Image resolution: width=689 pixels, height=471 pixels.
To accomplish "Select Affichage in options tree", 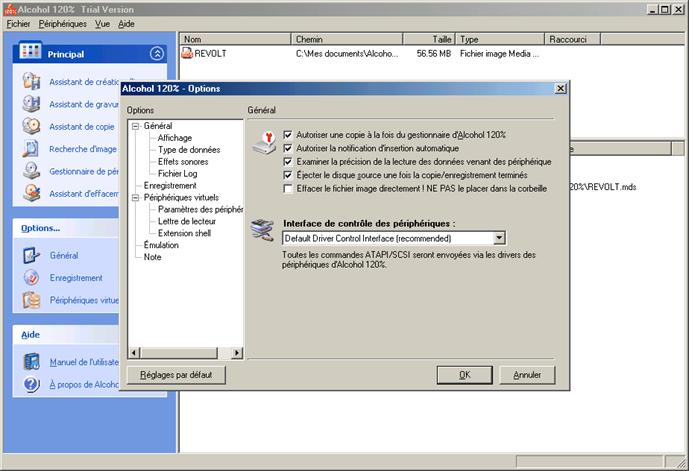I will [x=174, y=138].
